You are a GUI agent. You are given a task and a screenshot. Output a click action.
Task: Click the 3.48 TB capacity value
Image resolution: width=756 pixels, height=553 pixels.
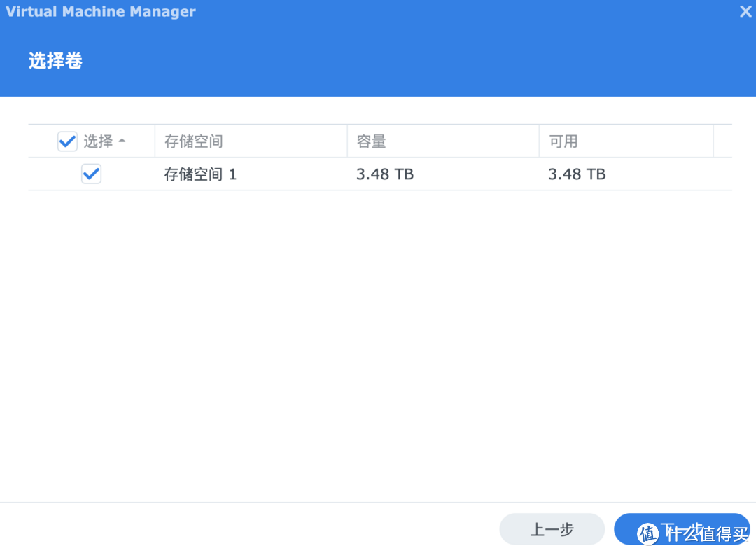coord(384,174)
